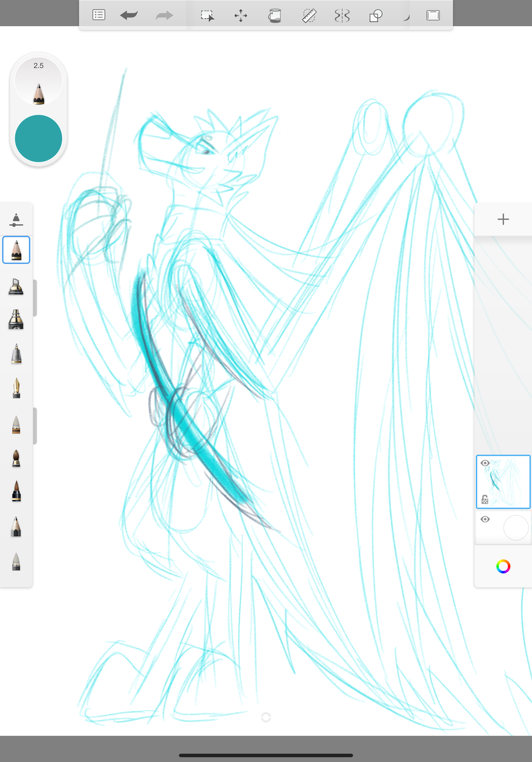Open the brush library settings icon

coord(16,220)
